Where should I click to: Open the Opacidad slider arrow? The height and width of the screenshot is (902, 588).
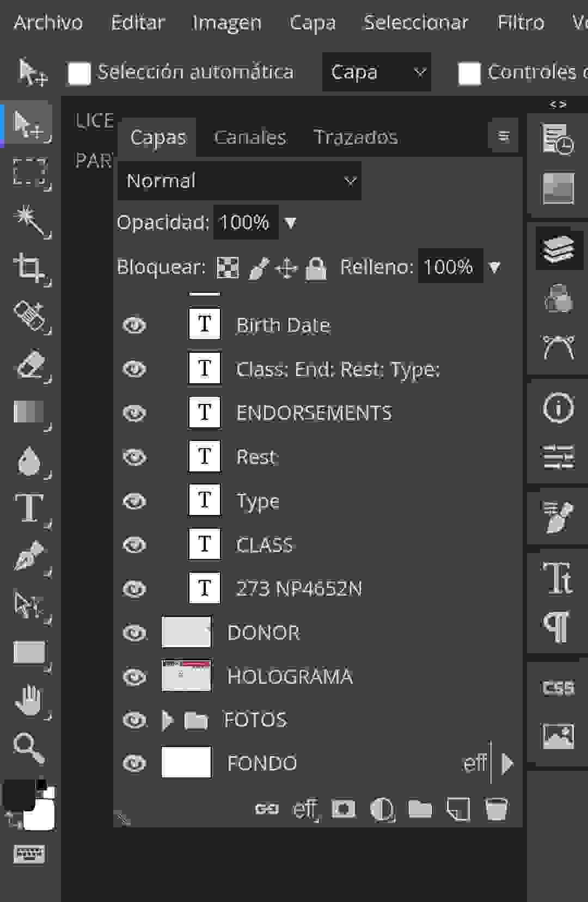coord(291,223)
